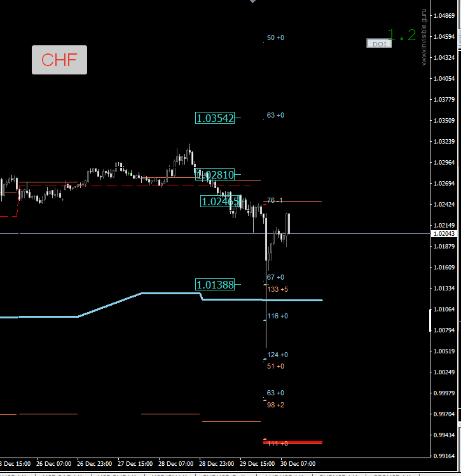Click the 1.02694 value on price axis
The image size is (461, 476).
tap(444, 184)
